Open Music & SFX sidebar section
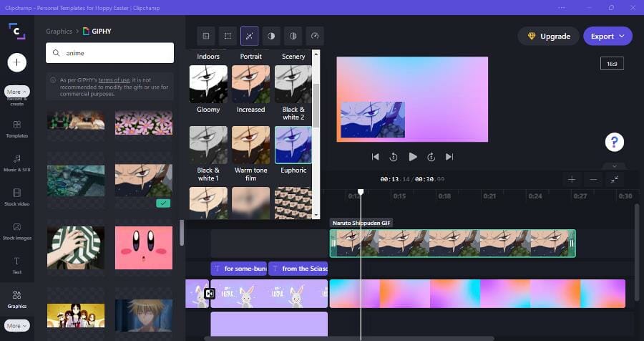644x341 pixels. 17,163
